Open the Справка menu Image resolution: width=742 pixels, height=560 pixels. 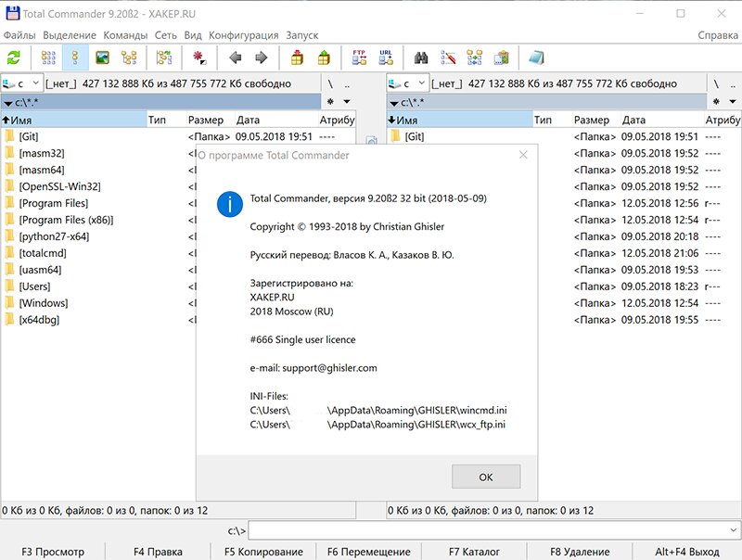pos(717,35)
